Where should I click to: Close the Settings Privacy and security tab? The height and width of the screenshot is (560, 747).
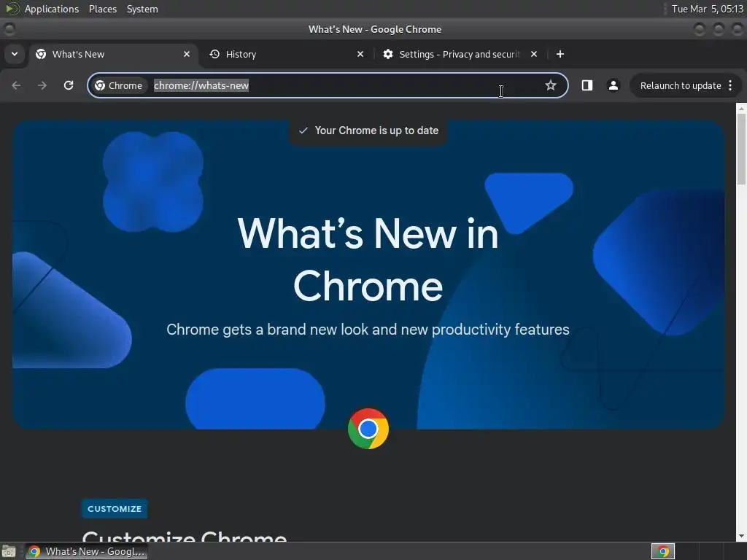[x=534, y=54]
